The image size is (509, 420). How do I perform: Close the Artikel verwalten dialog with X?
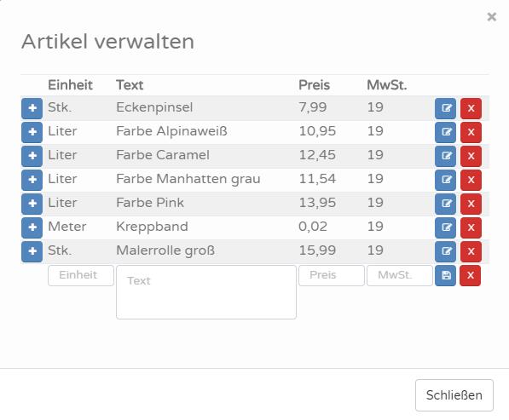(491, 16)
